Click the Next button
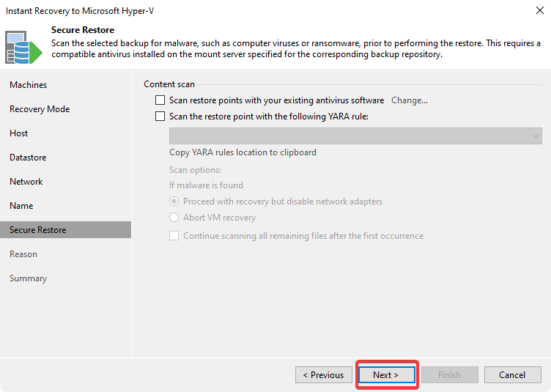 [x=386, y=375]
